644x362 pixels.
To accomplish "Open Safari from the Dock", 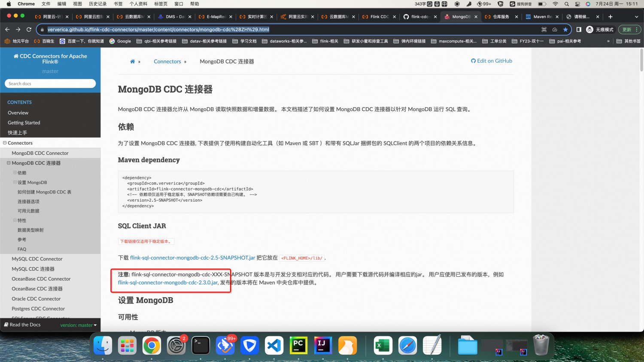I will tap(407, 345).
